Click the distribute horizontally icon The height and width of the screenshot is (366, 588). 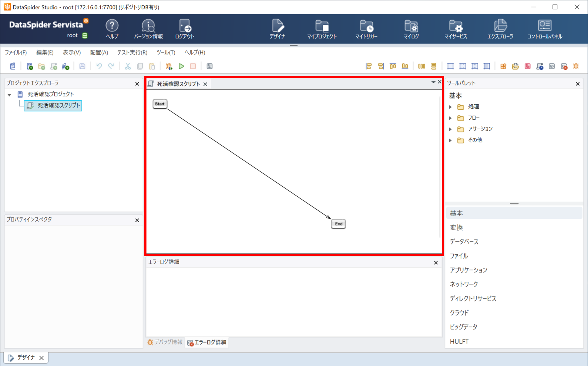[x=421, y=66]
